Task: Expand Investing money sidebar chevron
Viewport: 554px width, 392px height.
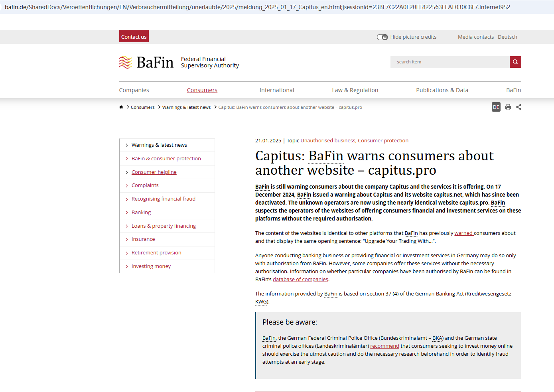Action: 127,266
